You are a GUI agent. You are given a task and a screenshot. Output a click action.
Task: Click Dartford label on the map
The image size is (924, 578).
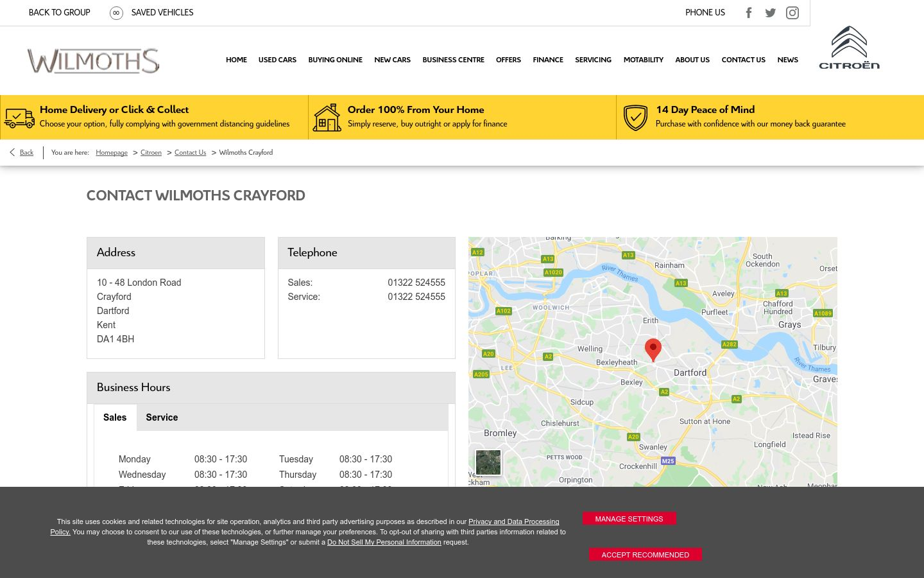click(x=690, y=372)
